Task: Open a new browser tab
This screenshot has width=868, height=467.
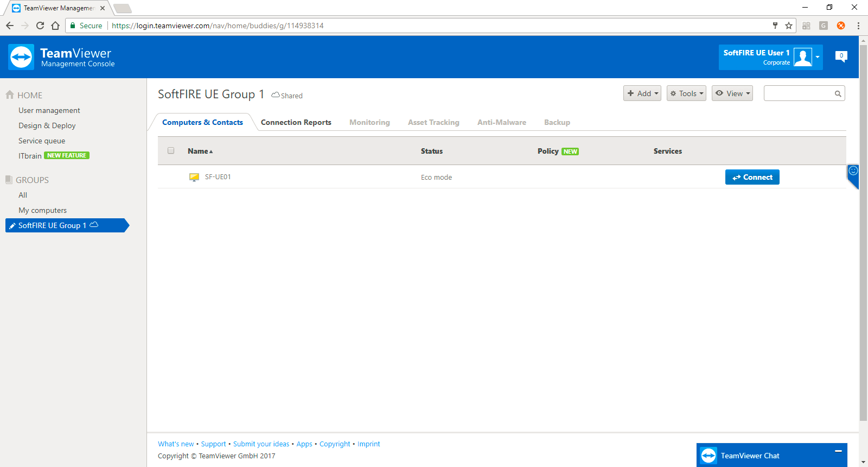Action: pyautogui.click(x=123, y=8)
